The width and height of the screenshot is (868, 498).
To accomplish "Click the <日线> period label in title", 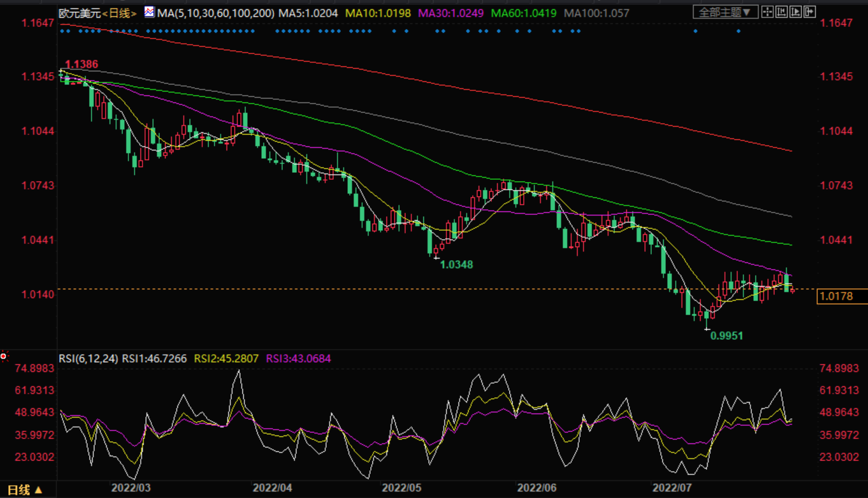I will tap(119, 13).
